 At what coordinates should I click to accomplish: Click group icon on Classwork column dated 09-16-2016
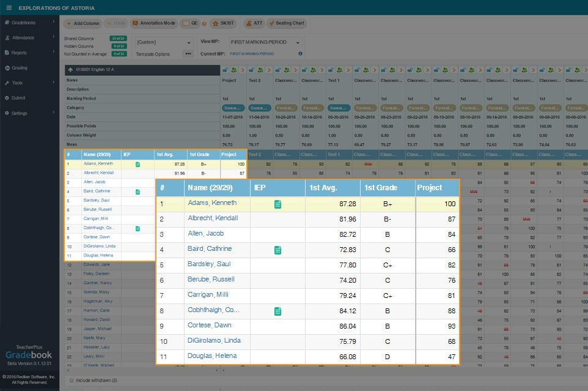[472, 70]
